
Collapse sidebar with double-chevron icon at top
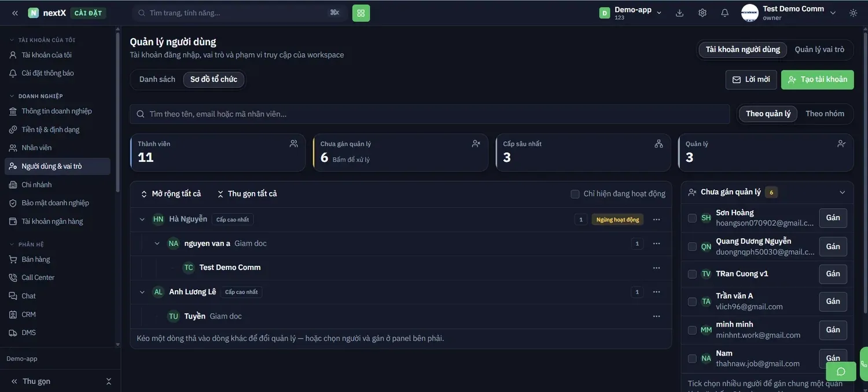pyautogui.click(x=15, y=13)
